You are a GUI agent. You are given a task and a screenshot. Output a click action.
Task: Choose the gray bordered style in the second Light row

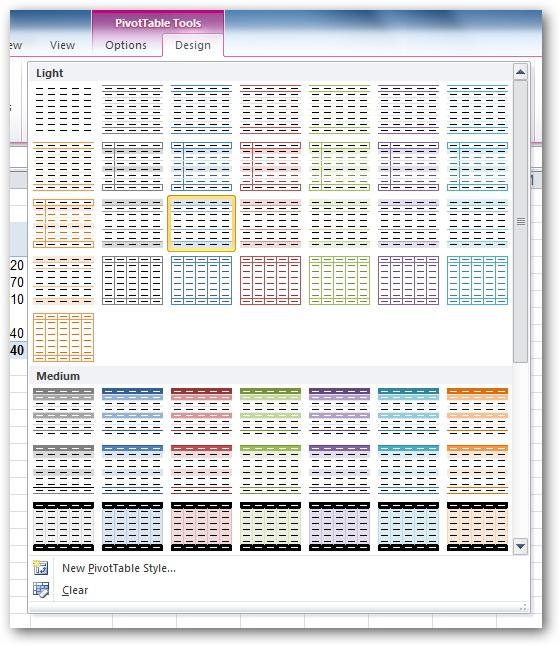[x=132, y=166]
